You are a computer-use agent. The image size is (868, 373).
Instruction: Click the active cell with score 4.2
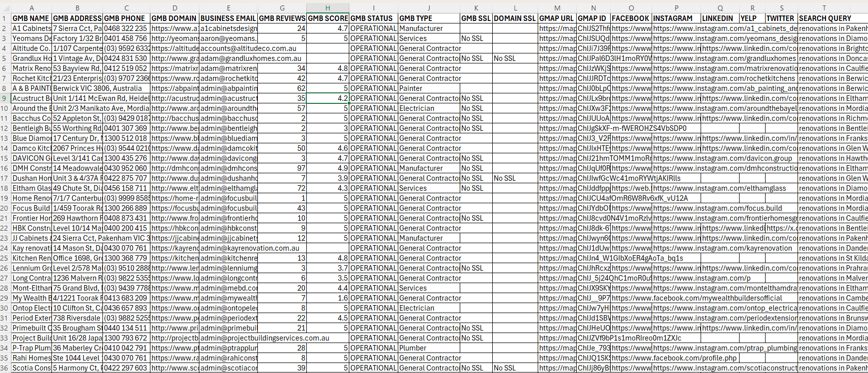click(327, 98)
